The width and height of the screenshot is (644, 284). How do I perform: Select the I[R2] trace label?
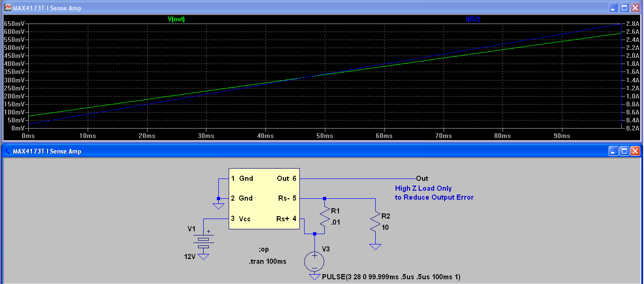pos(473,19)
